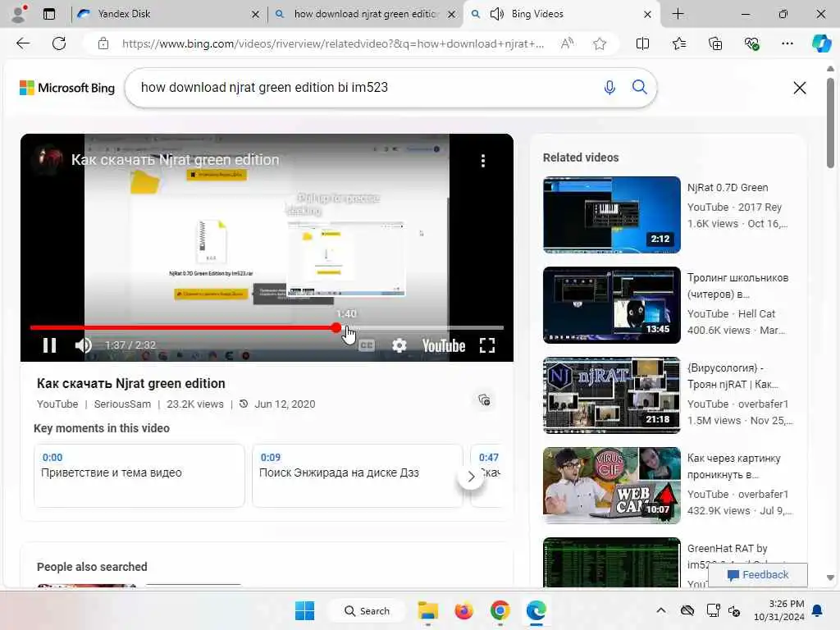Open GreenHat RAT video thumbnail
This screenshot has width=840, height=630.
click(612, 563)
